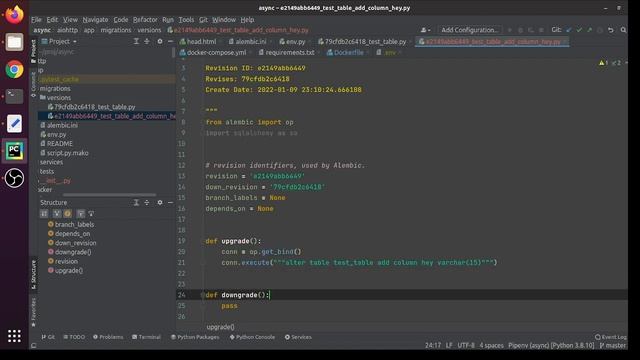640x360 pixels.
Task: Open the UTF-8 encoding selector
Action: (x=466, y=345)
